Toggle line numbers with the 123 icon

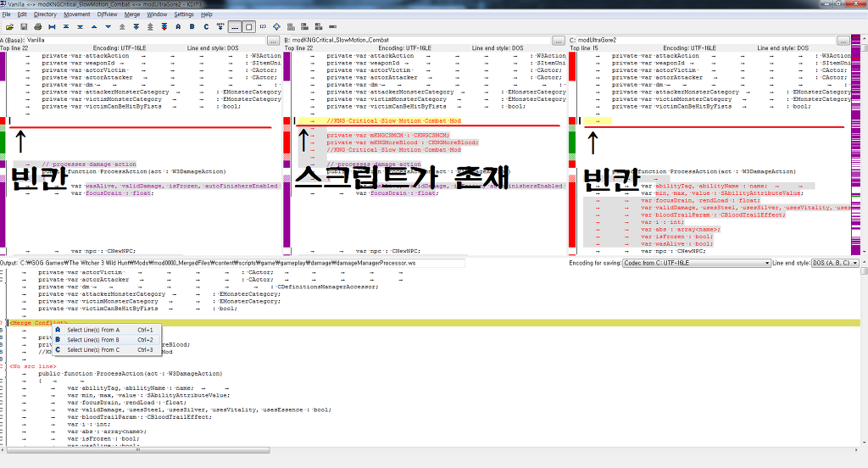pyautogui.click(x=263, y=27)
